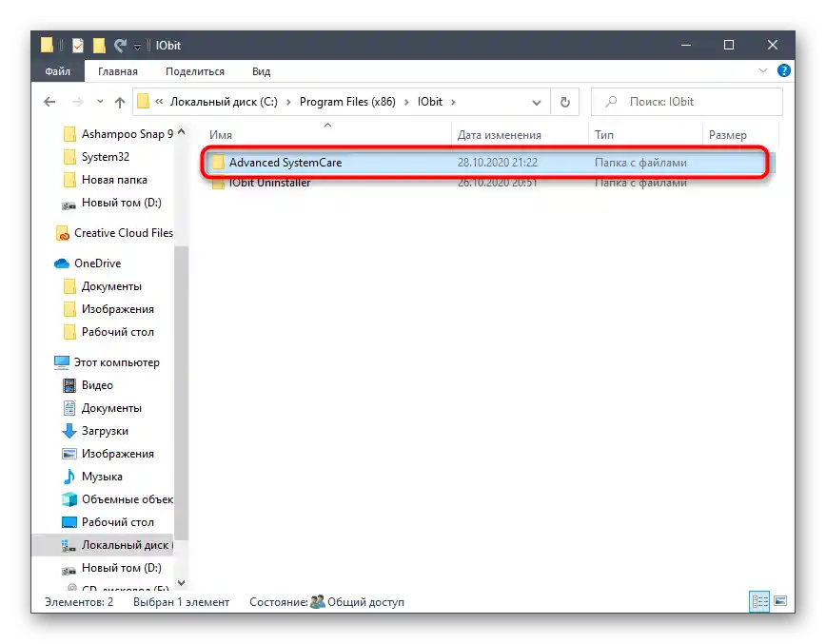
Task: Click the Properties quick access icon in title bar
Action: click(78, 46)
